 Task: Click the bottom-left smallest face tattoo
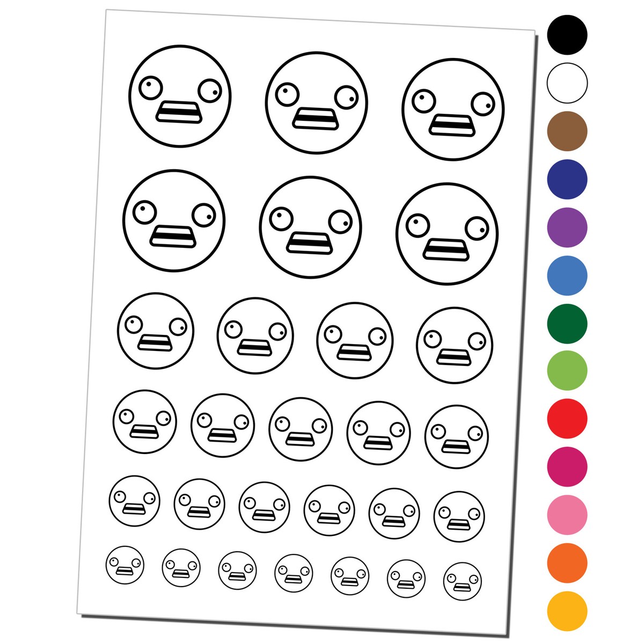[x=125, y=565]
